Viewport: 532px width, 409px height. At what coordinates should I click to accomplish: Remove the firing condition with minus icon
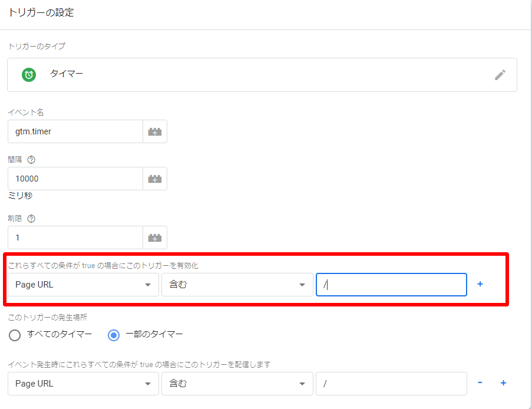pyautogui.click(x=480, y=383)
